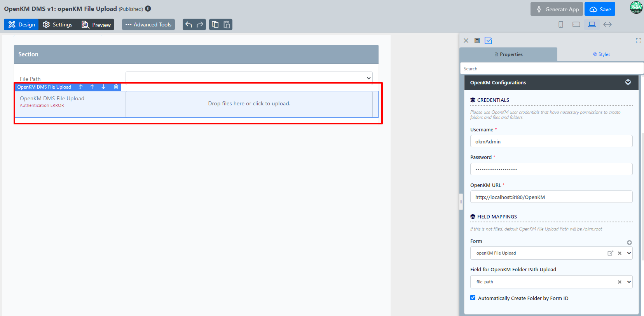This screenshot has height=316, width=644.
Task: Switch to the Settings tab
Action: pos(58,24)
